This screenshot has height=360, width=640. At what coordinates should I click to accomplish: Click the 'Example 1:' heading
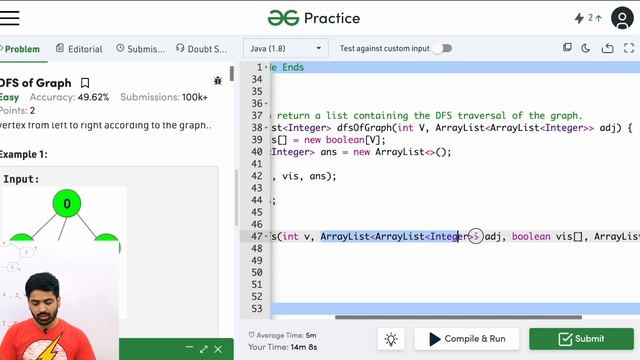click(x=23, y=154)
